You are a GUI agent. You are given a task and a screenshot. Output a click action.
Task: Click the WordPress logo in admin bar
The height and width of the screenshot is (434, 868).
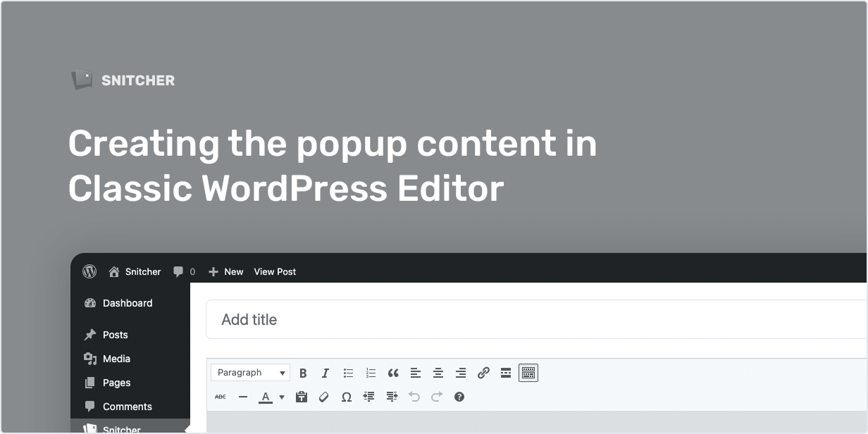[89, 271]
